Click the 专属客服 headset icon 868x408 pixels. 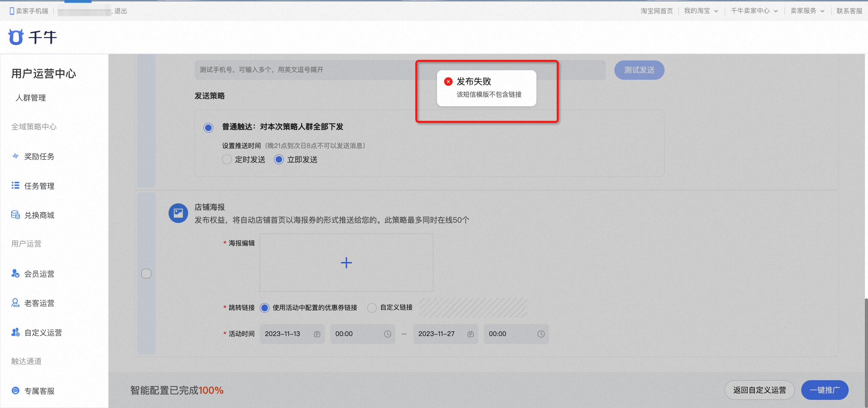[x=15, y=391]
